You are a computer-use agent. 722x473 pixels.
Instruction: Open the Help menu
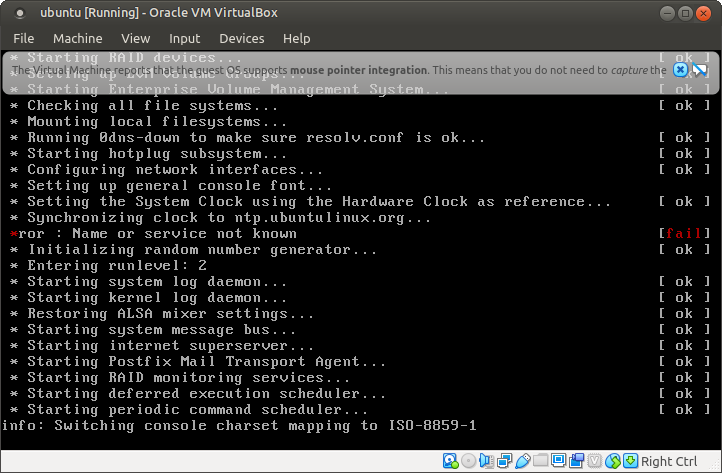[x=296, y=38]
